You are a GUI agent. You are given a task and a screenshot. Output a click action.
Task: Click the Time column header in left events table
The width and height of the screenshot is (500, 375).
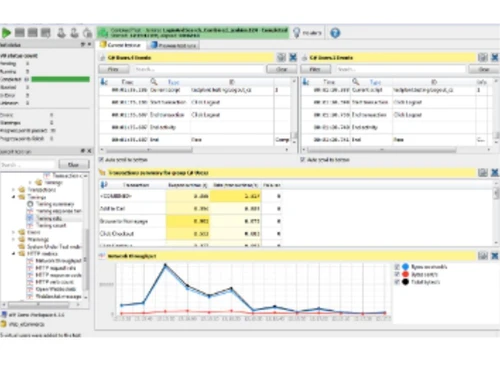127,82
